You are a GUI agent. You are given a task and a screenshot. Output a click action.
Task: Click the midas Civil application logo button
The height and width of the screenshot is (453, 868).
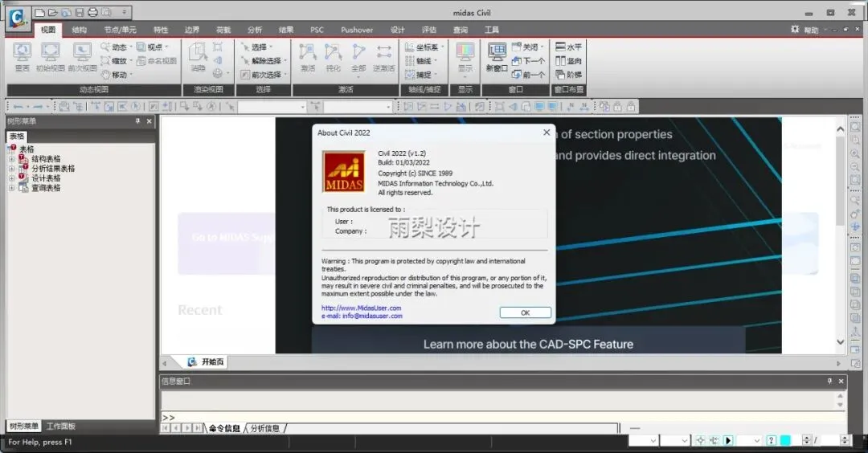(x=17, y=18)
